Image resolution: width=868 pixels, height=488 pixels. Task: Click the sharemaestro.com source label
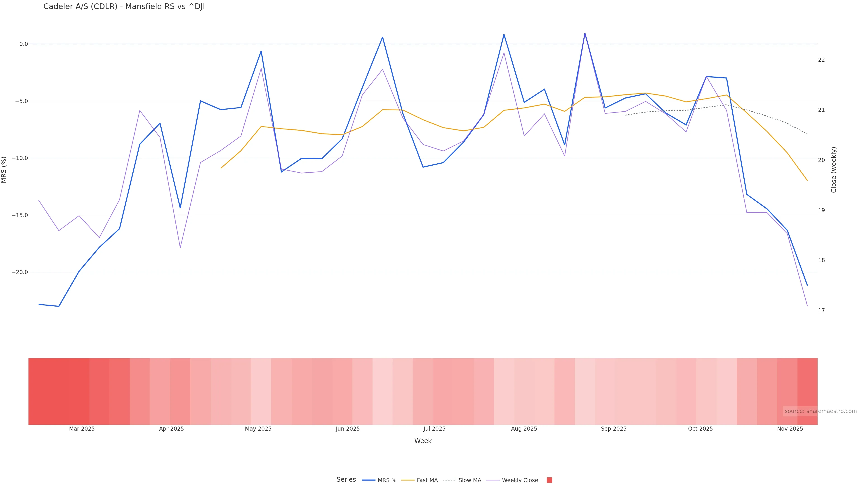pyautogui.click(x=821, y=411)
